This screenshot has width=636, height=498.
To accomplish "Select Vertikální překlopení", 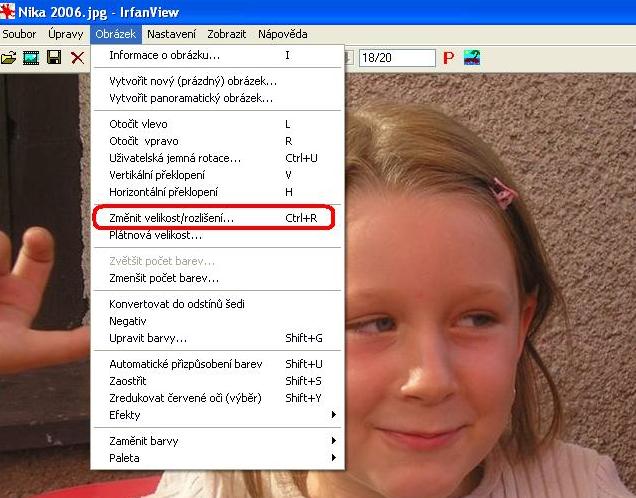I will coord(217,175).
